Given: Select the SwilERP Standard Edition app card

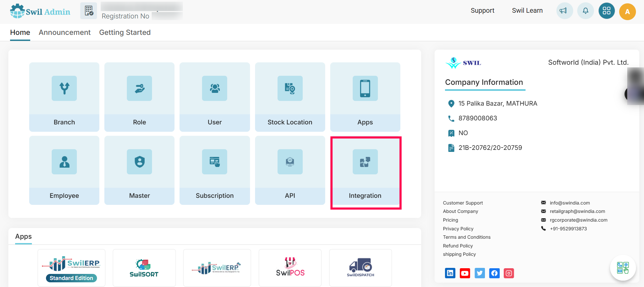Looking at the screenshot, I should coord(71,268).
